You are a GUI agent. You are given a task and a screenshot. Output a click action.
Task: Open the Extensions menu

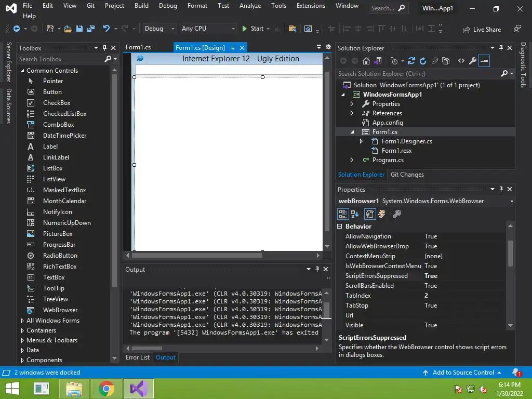pos(311,6)
